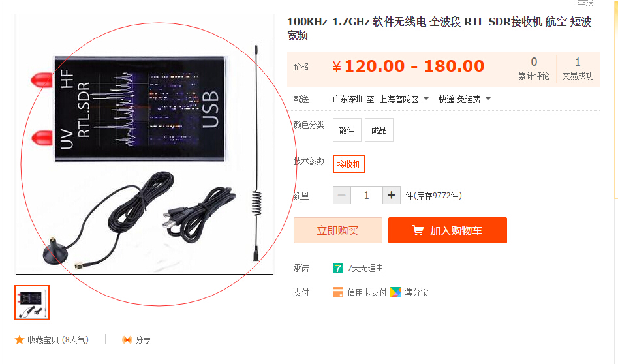Viewport: 618px width, 364px height.
Task: Click the colorful 集分宝 icon
Action: [x=395, y=292]
